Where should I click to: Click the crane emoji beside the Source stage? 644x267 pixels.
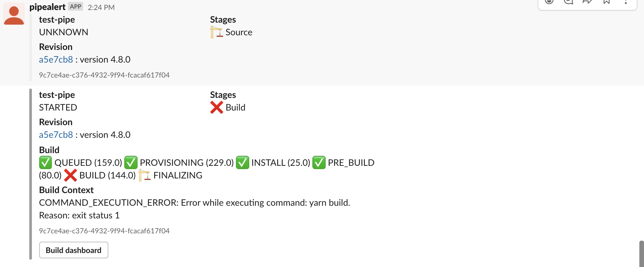click(216, 32)
